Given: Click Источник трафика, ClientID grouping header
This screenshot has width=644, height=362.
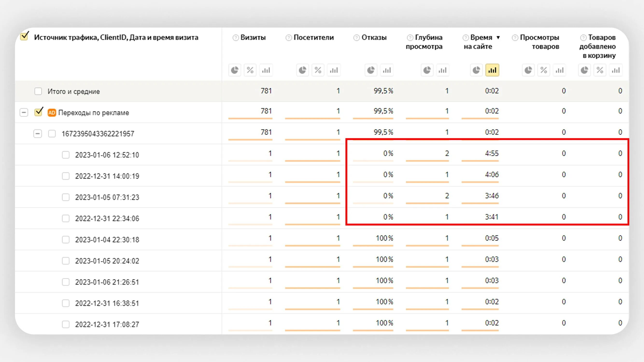Looking at the screenshot, I should pyautogui.click(x=116, y=37).
